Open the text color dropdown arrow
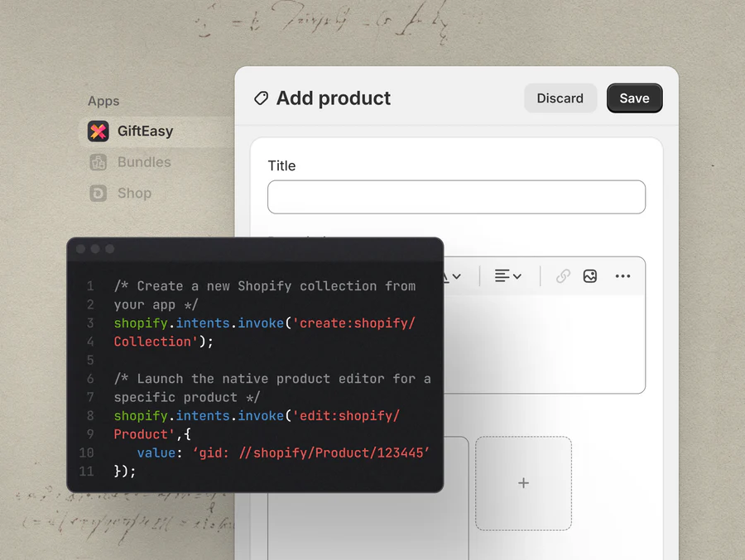The width and height of the screenshot is (745, 560). tap(457, 276)
